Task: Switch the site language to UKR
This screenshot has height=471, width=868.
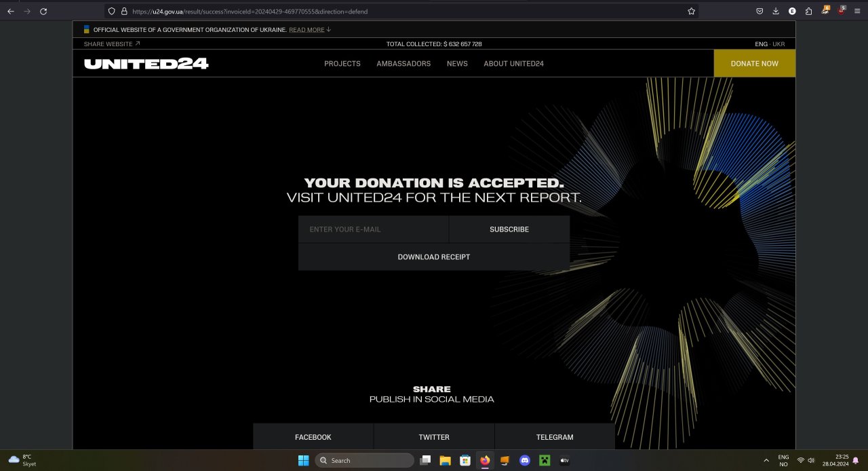Action: pos(778,43)
